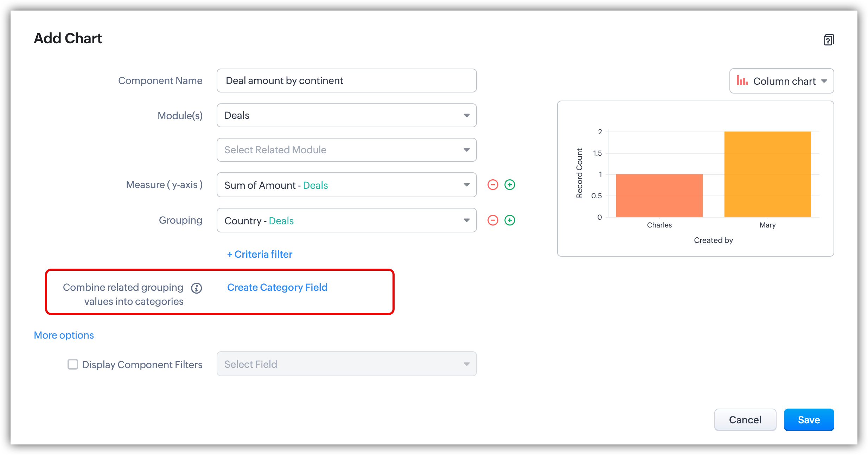Enable the Display Component Filters checkbox

(73, 364)
